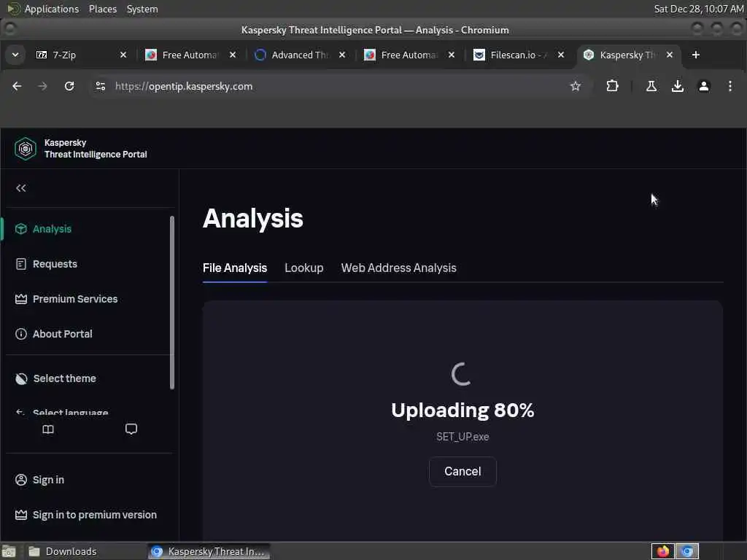This screenshot has height=560, width=747.
Task: Click browser forward arrow
Action: (x=42, y=86)
